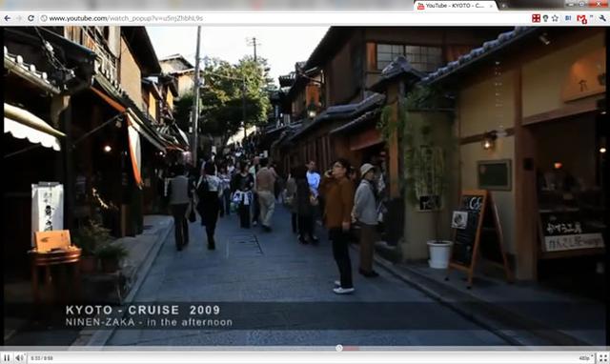Click the video progress scrubber handle
Image resolution: width=610 pixels, height=364 pixels.
tap(339, 348)
